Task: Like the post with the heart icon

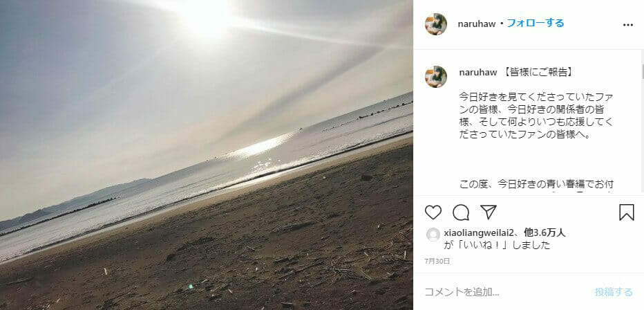Action: click(433, 212)
